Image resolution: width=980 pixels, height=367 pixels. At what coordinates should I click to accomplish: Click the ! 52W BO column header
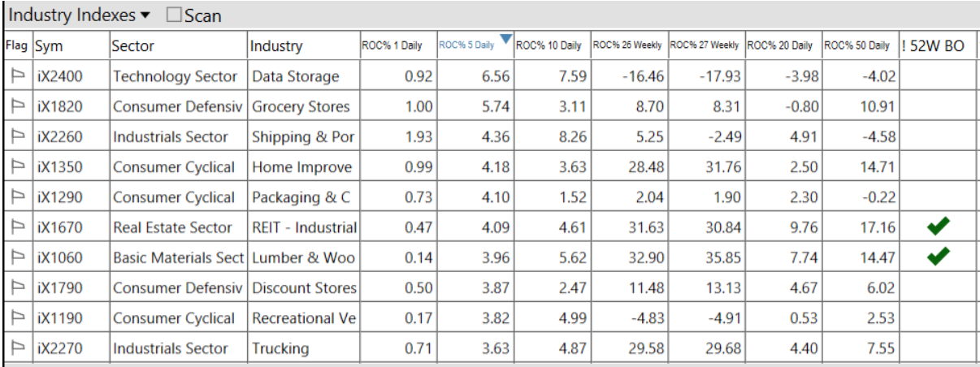(933, 45)
